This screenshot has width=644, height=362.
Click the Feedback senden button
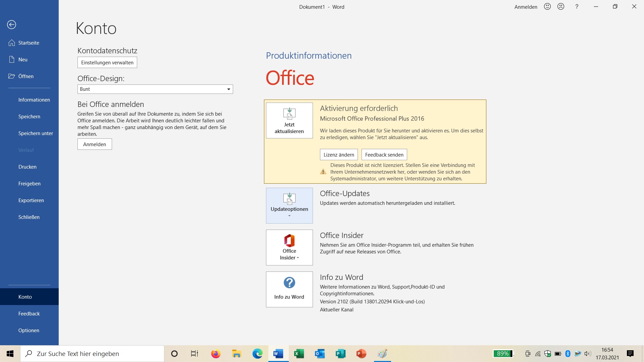click(384, 155)
